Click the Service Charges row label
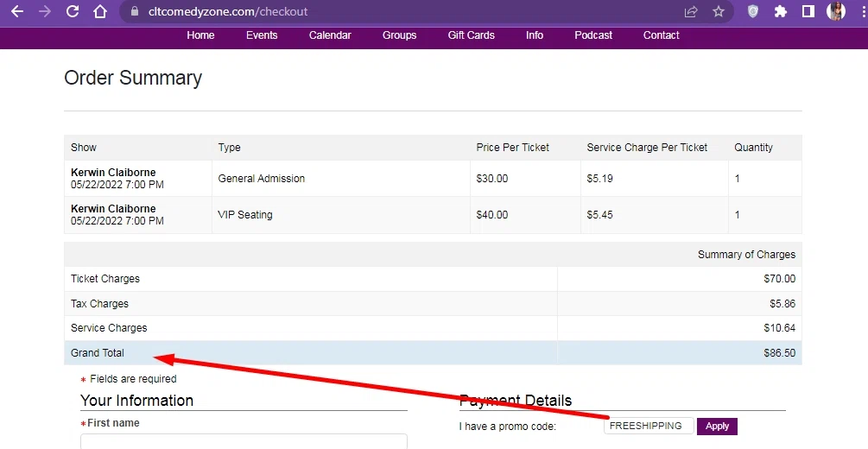The image size is (868, 449). coord(109,328)
